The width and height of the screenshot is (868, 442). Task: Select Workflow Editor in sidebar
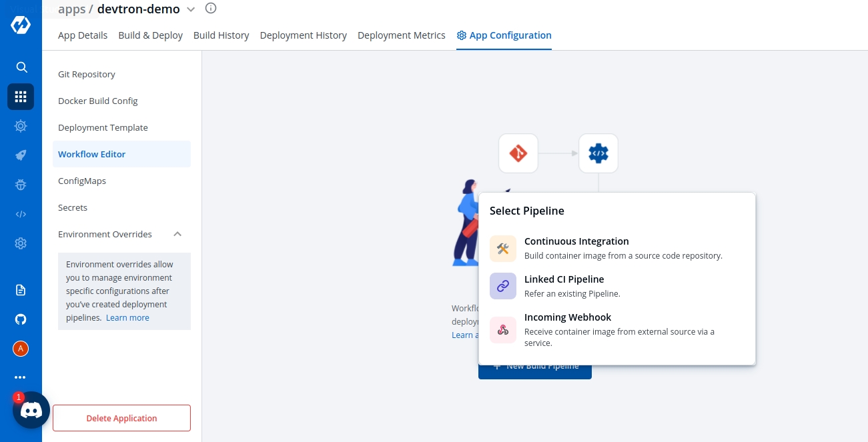click(121, 154)
